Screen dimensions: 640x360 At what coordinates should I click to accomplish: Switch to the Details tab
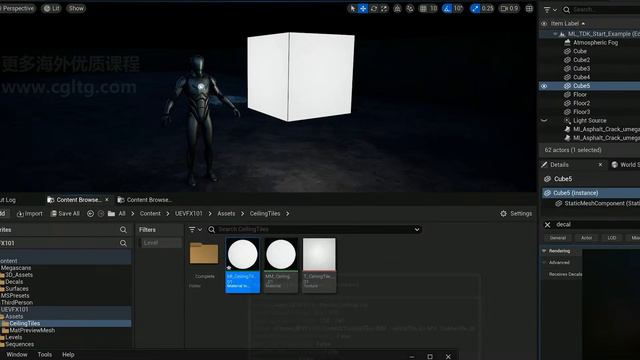pos(559,165)
